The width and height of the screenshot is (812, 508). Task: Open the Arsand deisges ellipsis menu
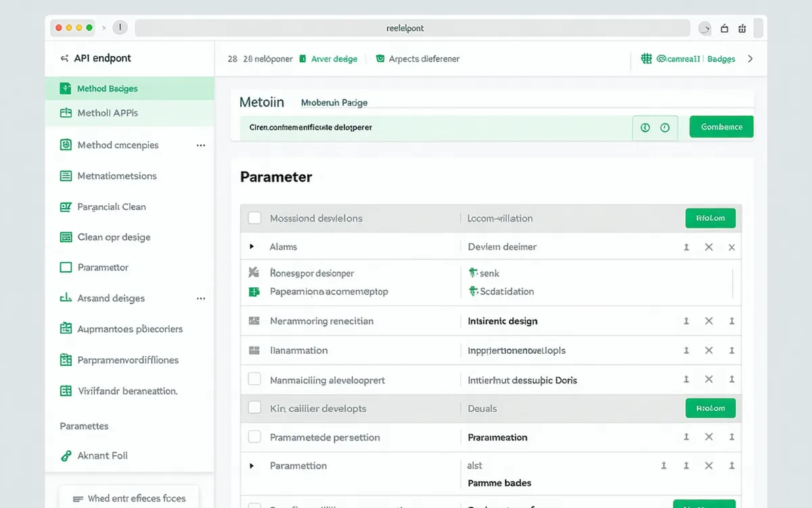point(201,298)
